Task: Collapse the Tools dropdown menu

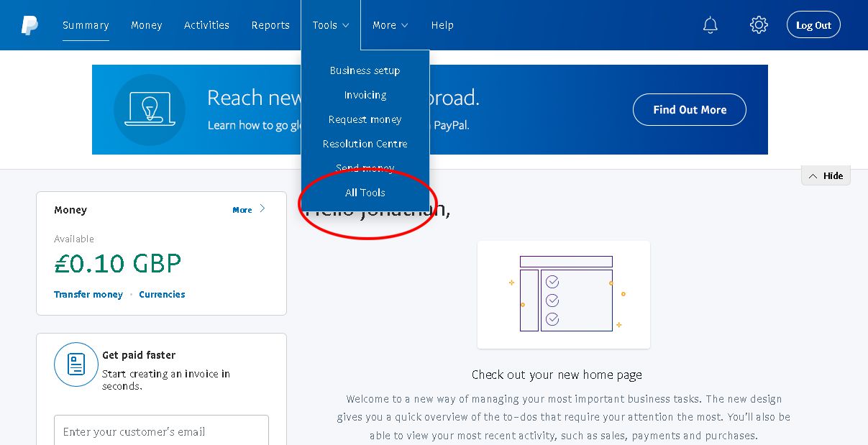Action: 331,25
